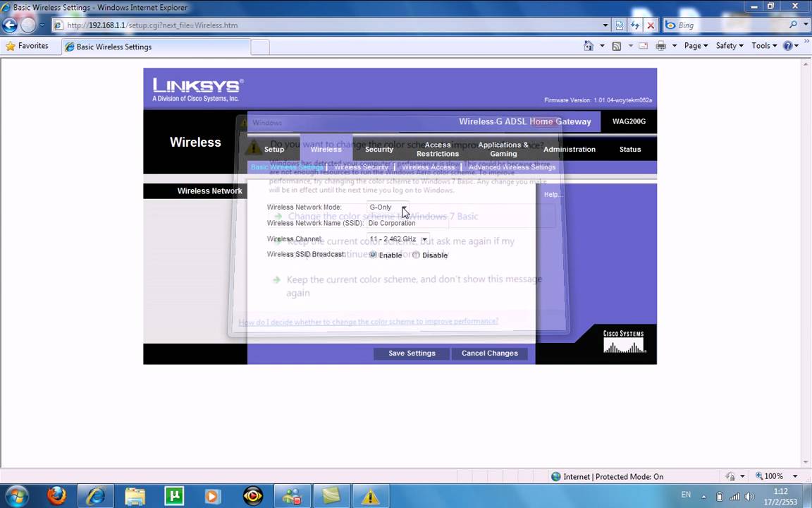Open the router Status tab
812x508 pixels.
pyautogui.click(x=630, y=150)
